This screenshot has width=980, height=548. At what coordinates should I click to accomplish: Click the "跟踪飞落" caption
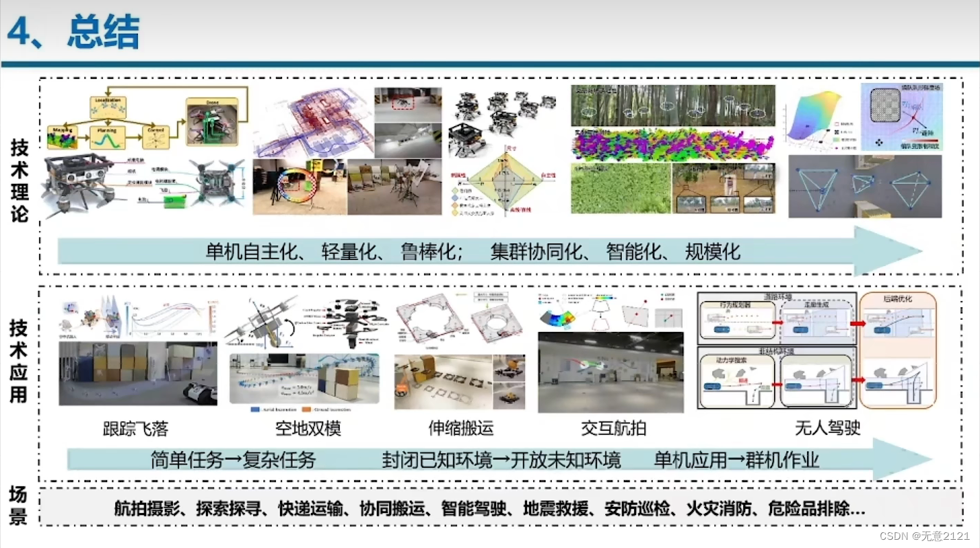[x=135, y=429]
